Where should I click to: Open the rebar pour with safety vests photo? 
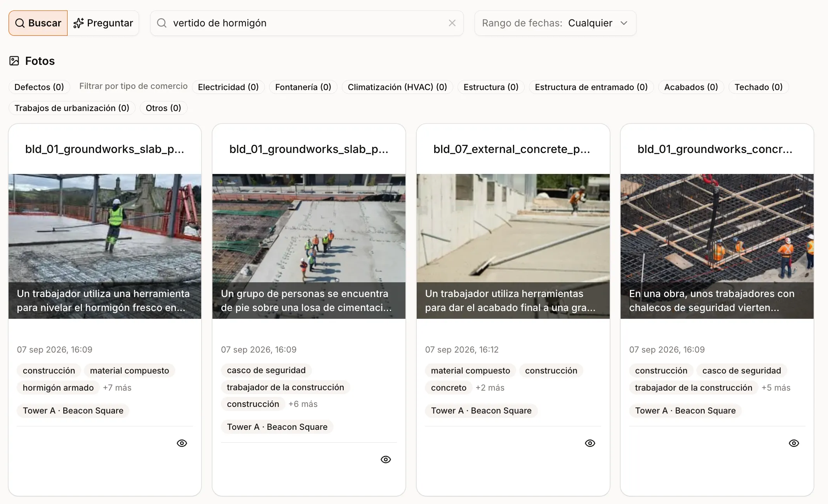717,246
